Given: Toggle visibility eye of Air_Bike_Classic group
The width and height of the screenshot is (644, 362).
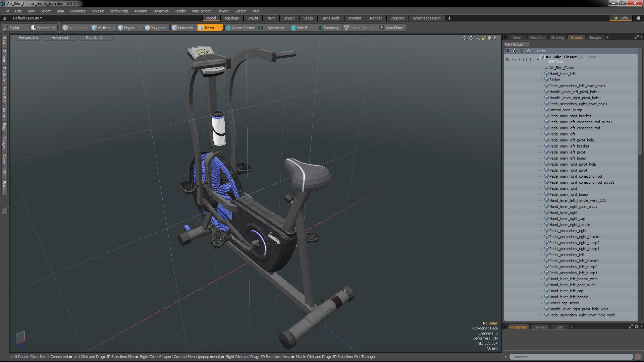Looking at the screenshot, I should (507, 59).
